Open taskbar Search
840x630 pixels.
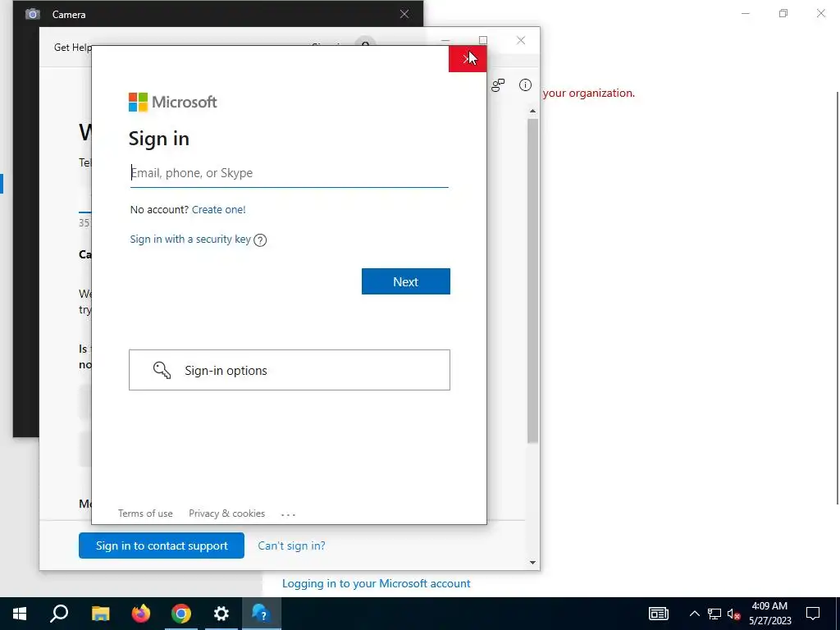59,614
